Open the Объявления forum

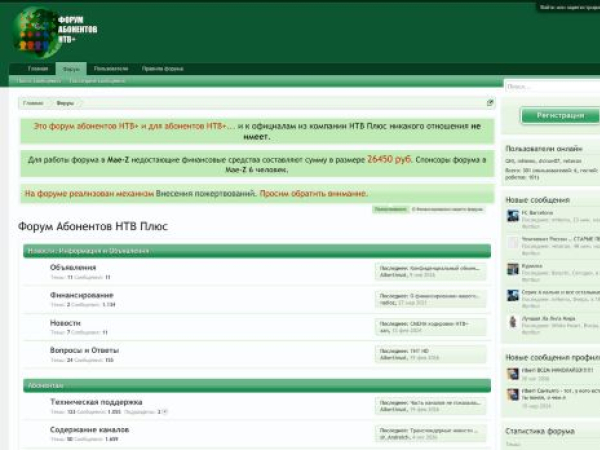point(73,267)
